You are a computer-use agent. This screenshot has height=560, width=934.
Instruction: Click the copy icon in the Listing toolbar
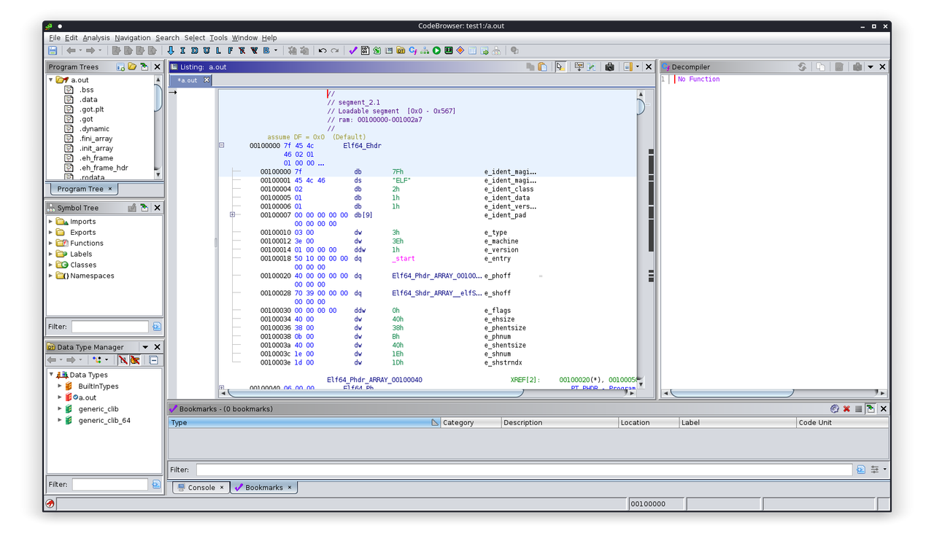tap(530, 66)
